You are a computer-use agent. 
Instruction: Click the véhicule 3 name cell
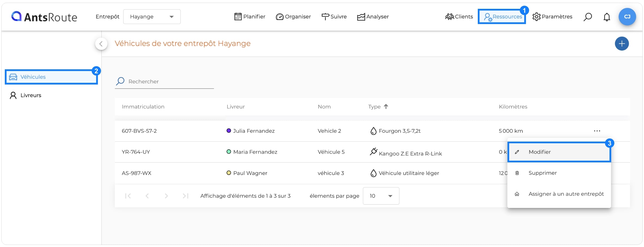tap(331, 173)
